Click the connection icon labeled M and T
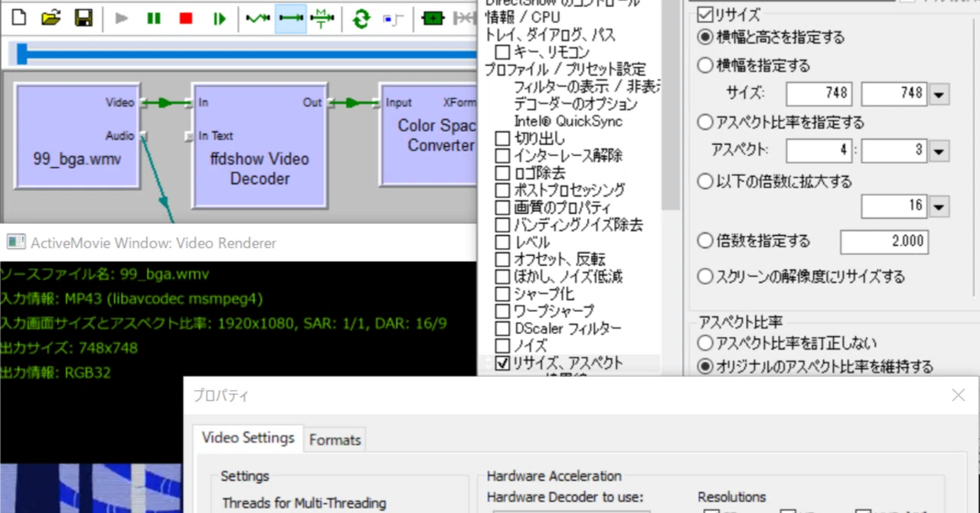This screenshot has height=513, width=980. (322, 18)
